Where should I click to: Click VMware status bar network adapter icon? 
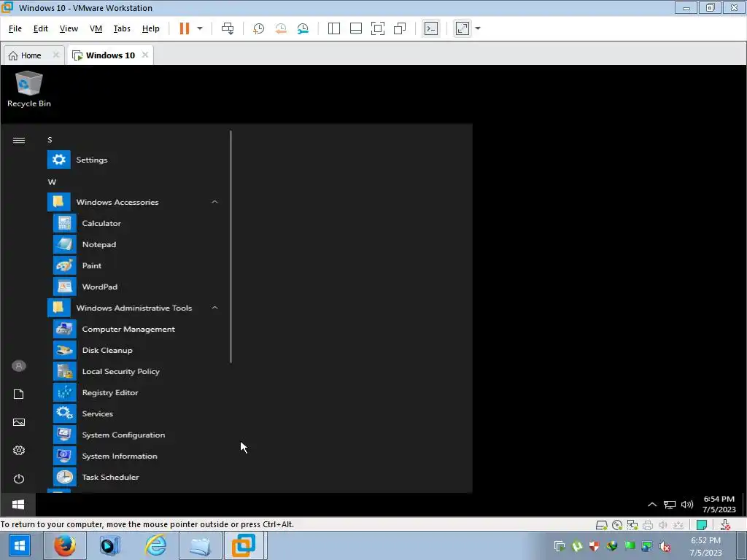[632, 525]
